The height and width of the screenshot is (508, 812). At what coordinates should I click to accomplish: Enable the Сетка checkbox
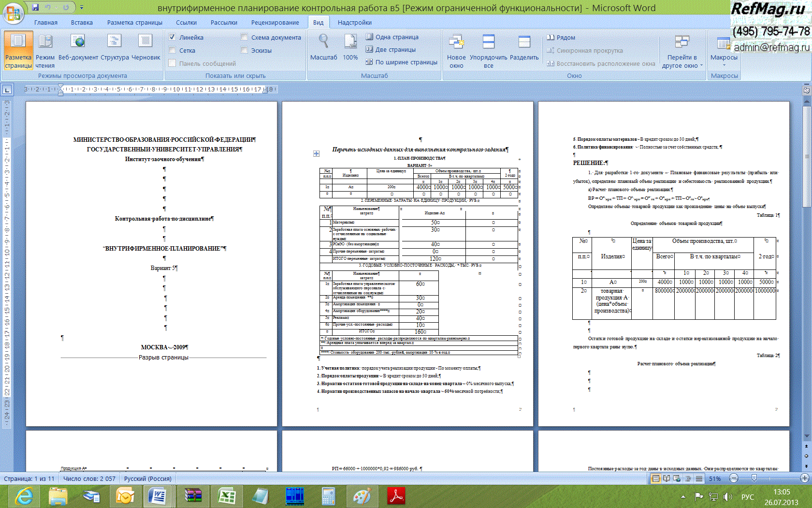coord(172,50)
